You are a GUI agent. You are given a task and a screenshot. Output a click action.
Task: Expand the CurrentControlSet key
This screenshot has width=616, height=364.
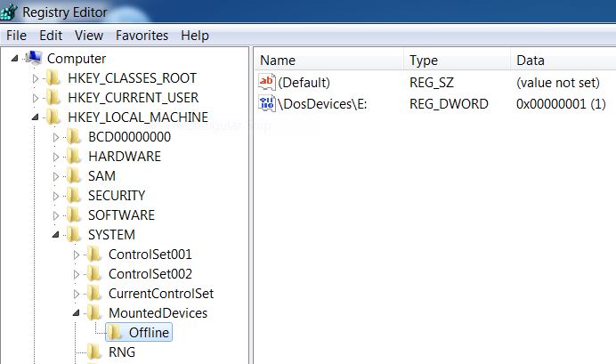coord(77,295)
